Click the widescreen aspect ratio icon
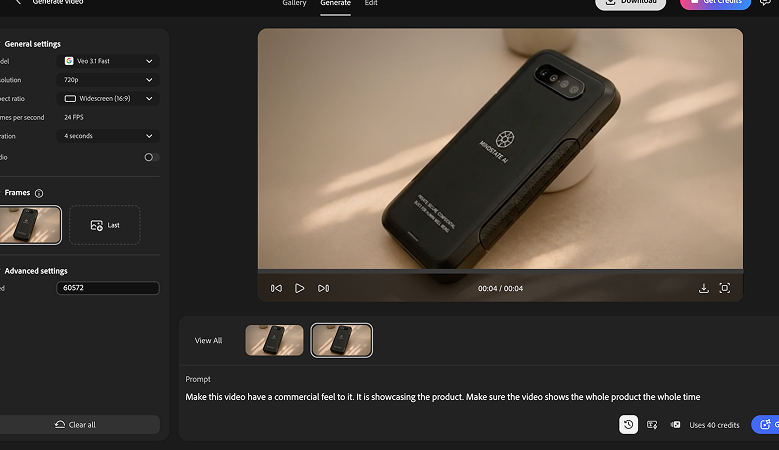Viewport: 779px width, 450px height. [x=70, y=98]
